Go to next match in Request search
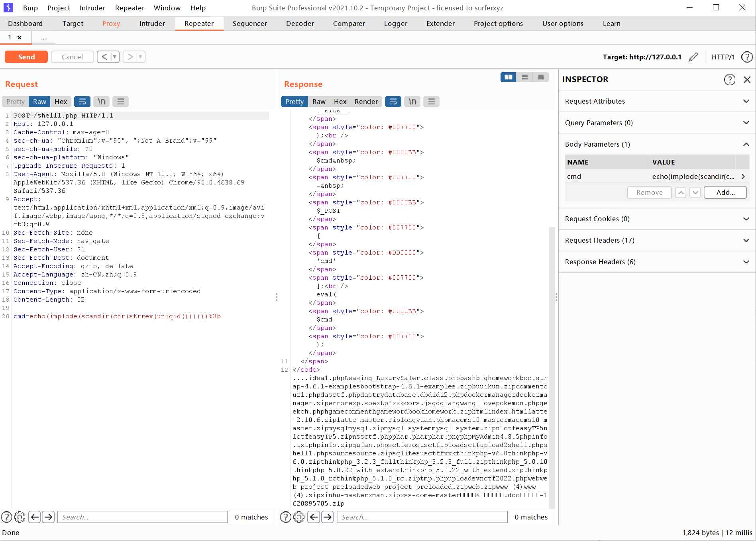The image size is (756, 541). (48, 517)
